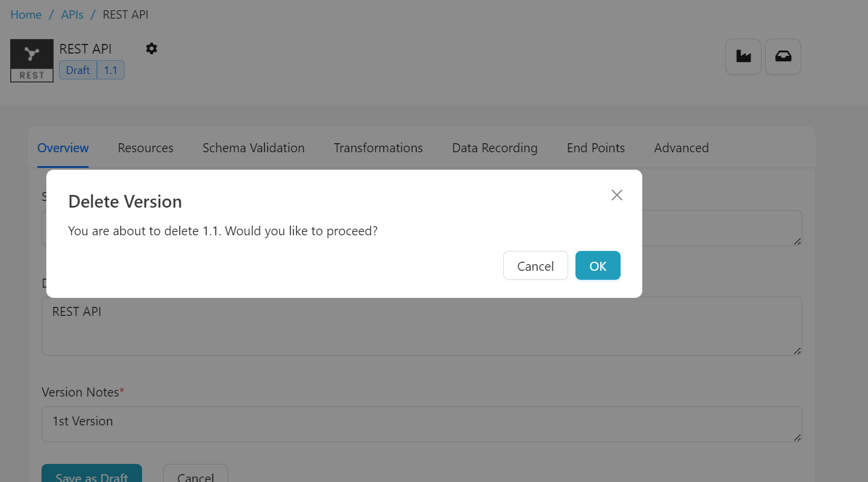
Task: Select the Overview tab
Action: [x=63, y=148]
